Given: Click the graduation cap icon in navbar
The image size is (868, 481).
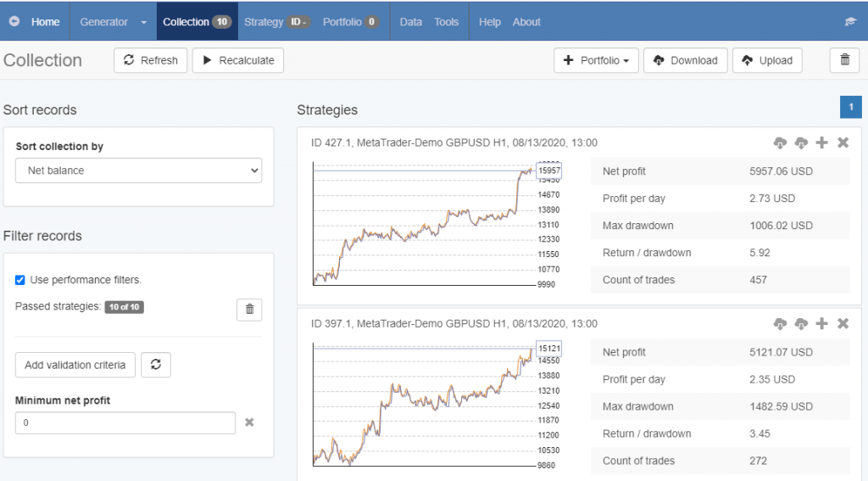Looking at the screenshot, I should pos(850,22).
